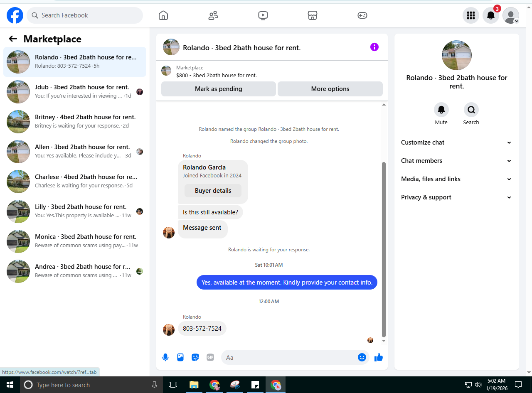Open Britney 4bed 2bath conversation
The image size is (532, 393).
tap(75, 122)
